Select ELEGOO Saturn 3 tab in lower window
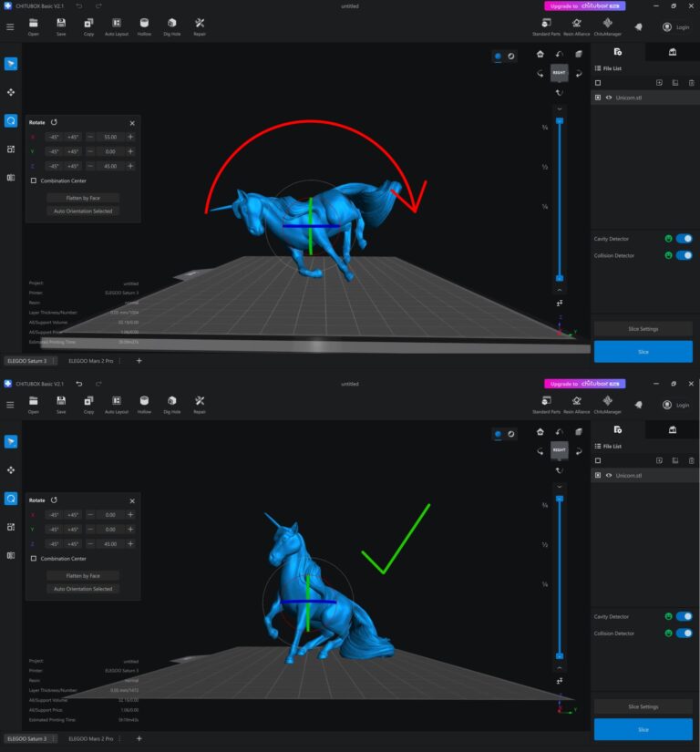700x752 pixels. tap(26, 738)
